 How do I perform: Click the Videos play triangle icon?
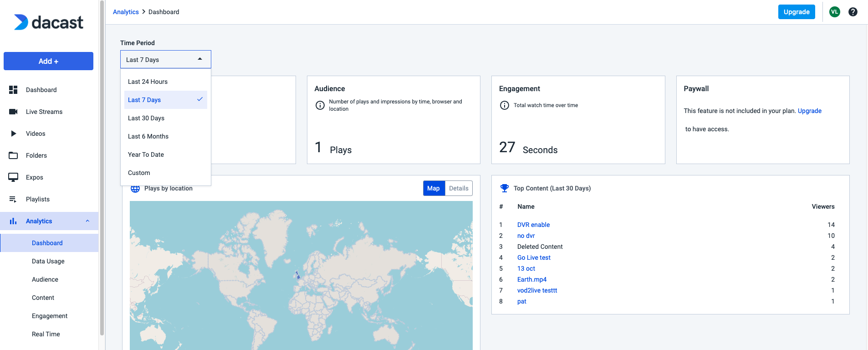click(13, 134)
